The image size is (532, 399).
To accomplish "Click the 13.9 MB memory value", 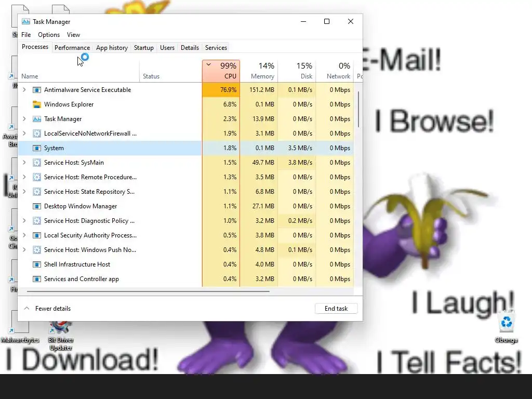I will point(263,119).
